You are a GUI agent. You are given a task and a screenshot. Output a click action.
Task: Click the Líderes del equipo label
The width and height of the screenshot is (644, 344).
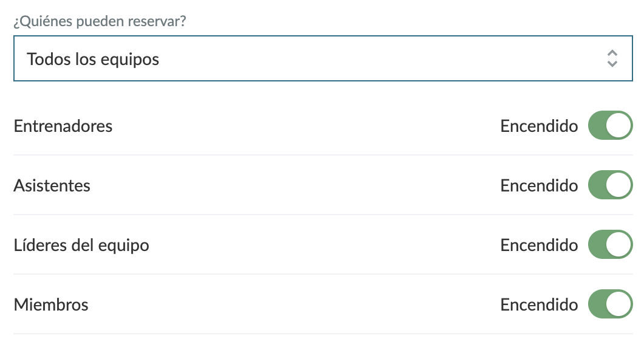coord(81,246)
